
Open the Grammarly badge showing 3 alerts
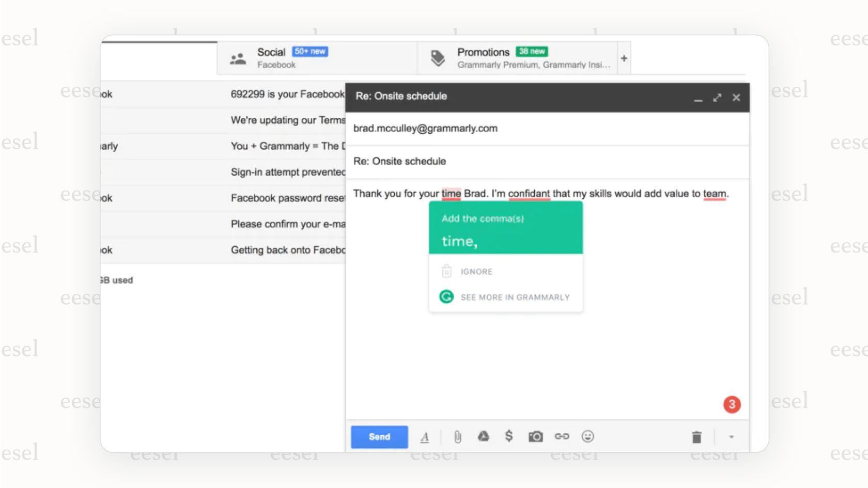pos(732,405)
